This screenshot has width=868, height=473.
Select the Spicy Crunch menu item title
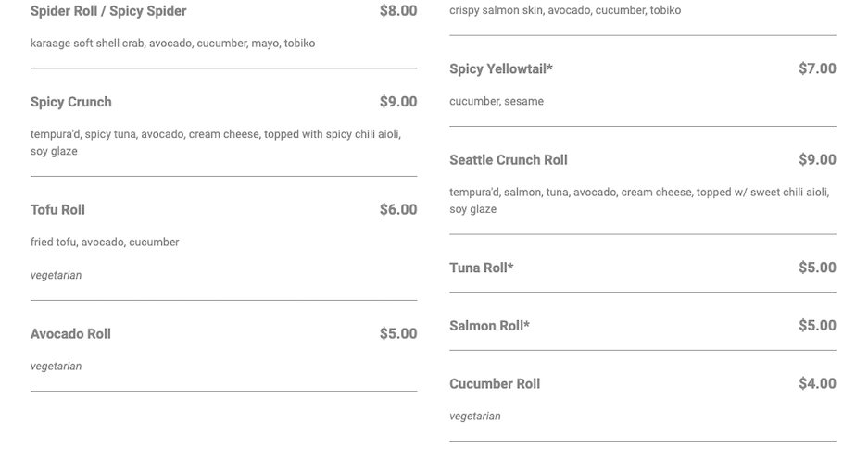click(71, 102)
